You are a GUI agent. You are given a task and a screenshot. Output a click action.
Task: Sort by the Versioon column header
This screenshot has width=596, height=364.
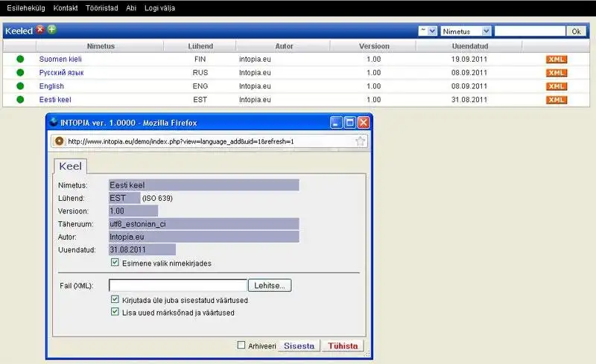point(374,46)
